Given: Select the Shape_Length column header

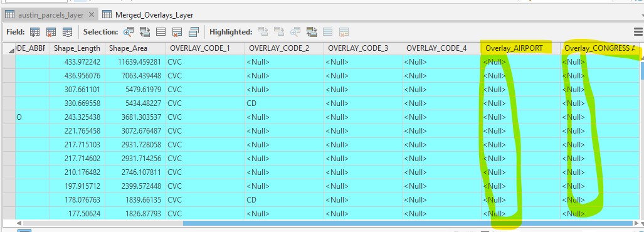Looking at the screenshot, I should (x=77, y=48).
